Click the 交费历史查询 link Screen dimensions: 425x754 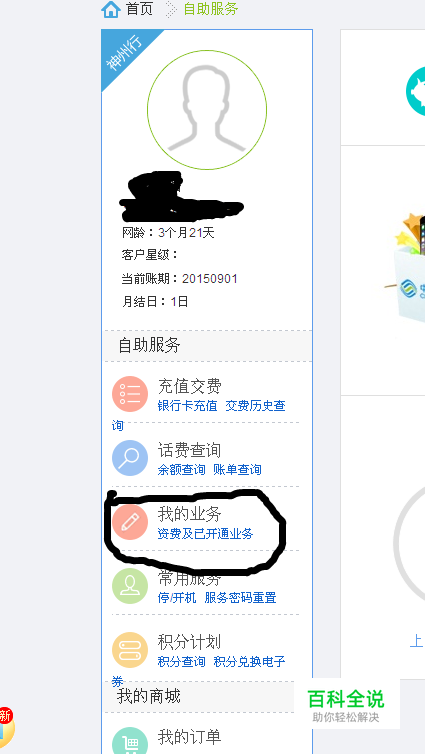199,415
